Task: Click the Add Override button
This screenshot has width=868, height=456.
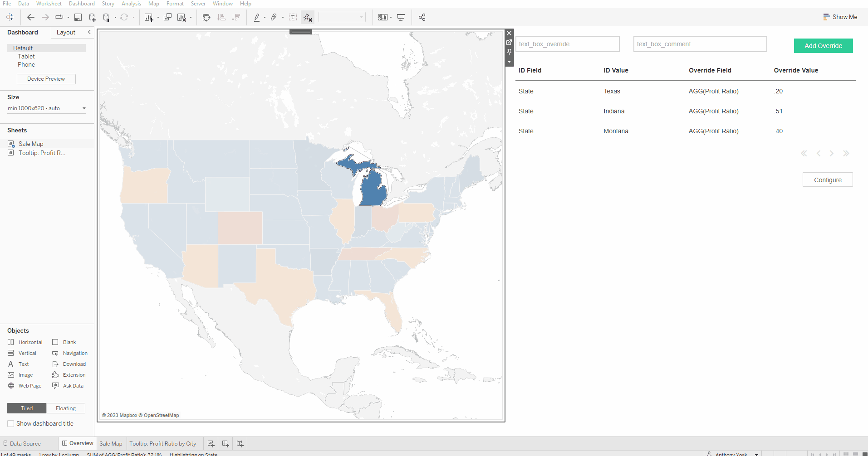Action: pos(823,46)
